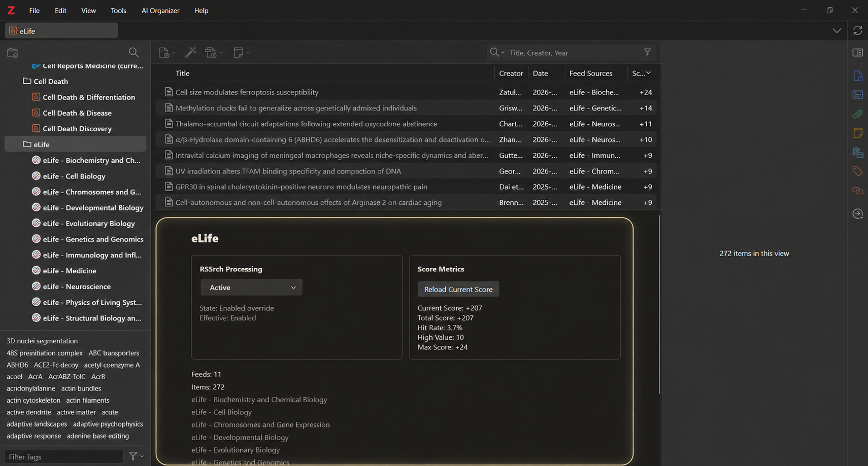Select the adenine base editing tag
868x466 pixels.
98,436
